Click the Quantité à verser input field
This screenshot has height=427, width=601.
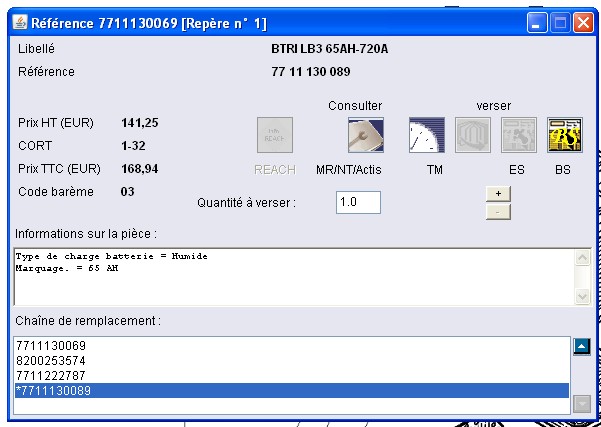pos(358,202)
